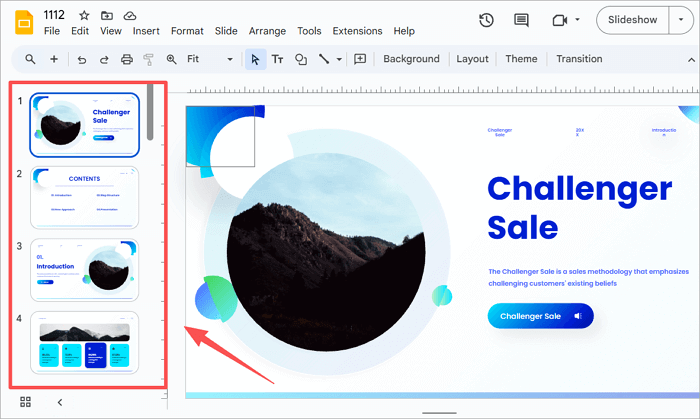Collapse the filmstrip panel with arrow

59,402
